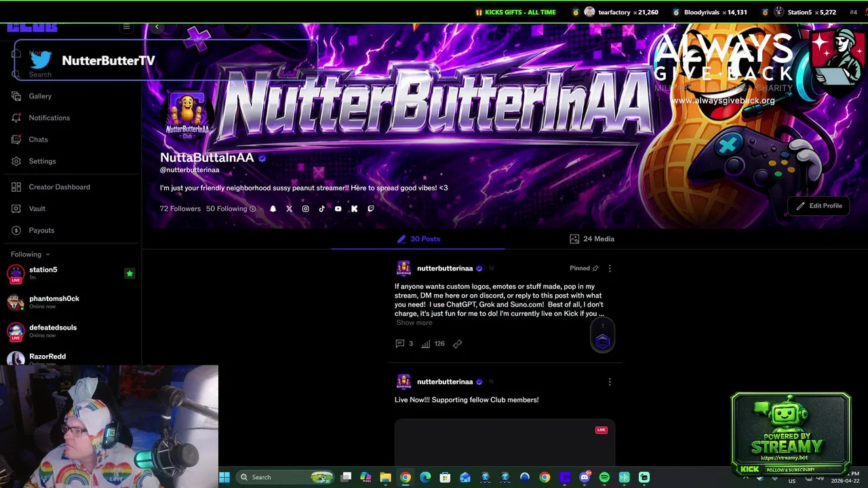Click the Windows taskbar Search box
The image size is (868, 488).
click(285, 477)
